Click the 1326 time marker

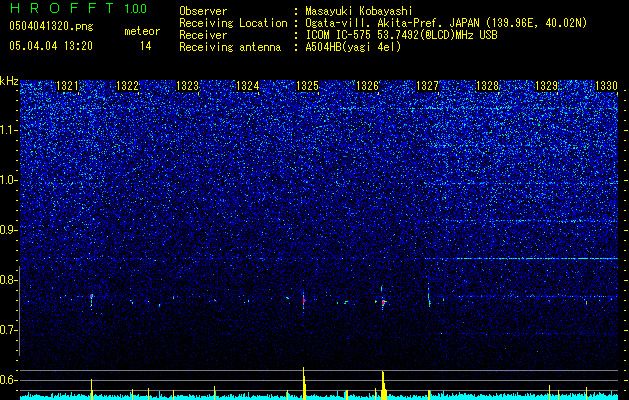tap(367, 85)
